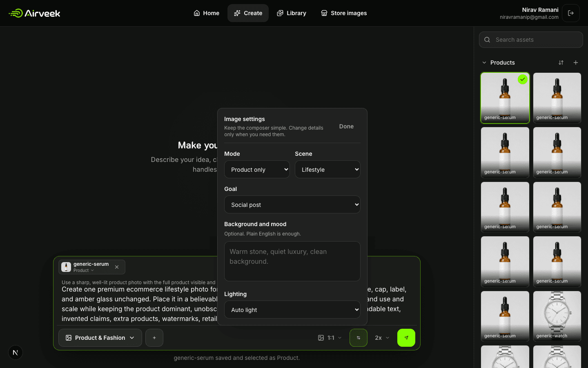Click the user name Nirav Ramani
The width and height of the screenshot is (588, 368).
(540, 10)
